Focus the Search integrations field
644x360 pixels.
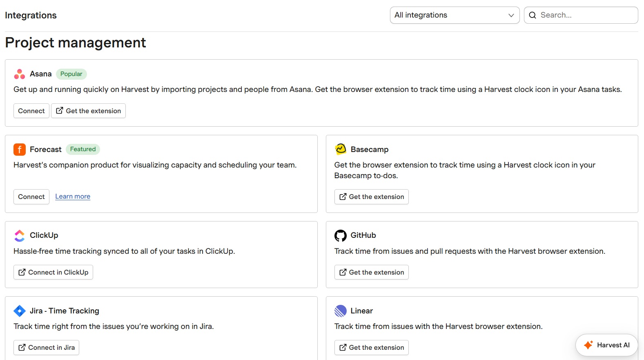point(581,15)
